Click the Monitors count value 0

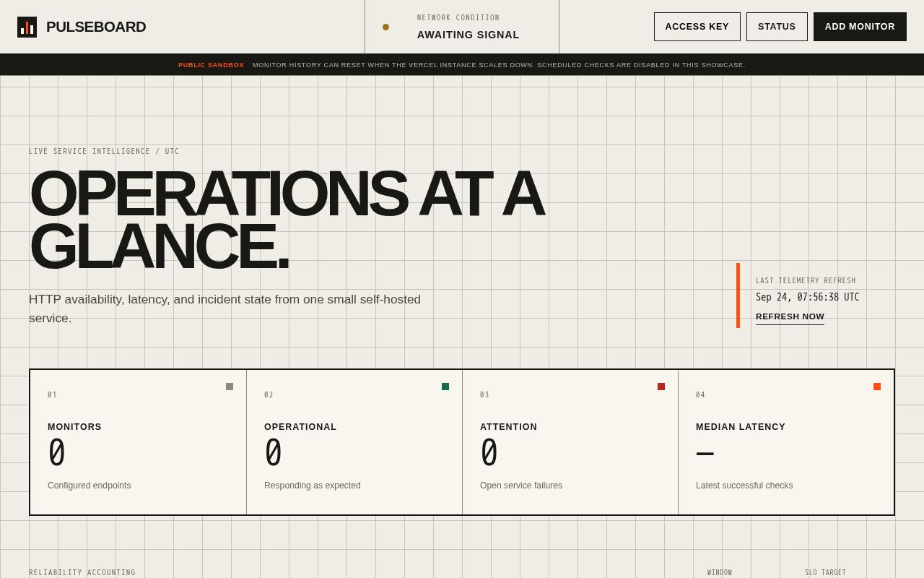click(x=56, y=453)
